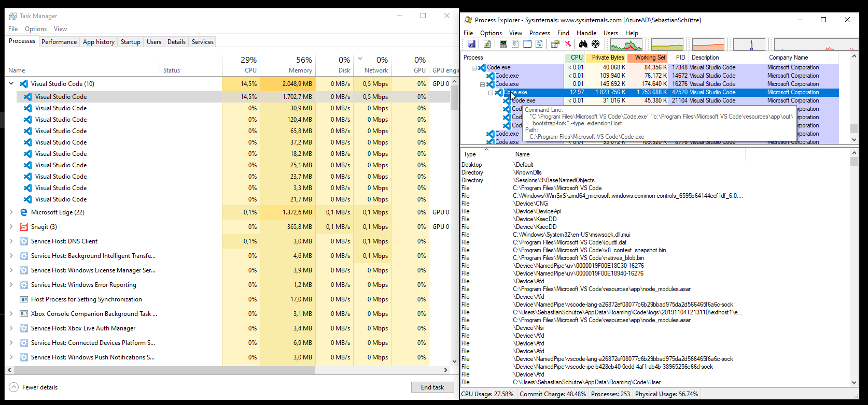868x405 pixels.
Task: Click the DLL/handle view toolbar icon
Action: [x=539, y=45]
